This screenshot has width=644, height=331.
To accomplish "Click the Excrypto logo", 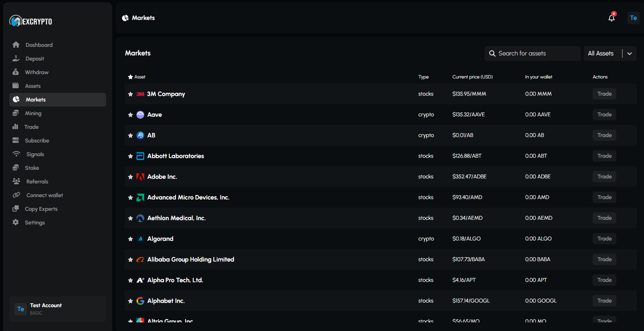I will 31,21.
